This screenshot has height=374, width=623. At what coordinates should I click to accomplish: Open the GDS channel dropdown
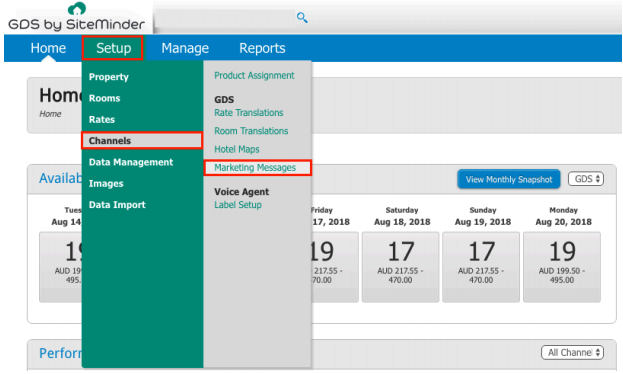586,179
